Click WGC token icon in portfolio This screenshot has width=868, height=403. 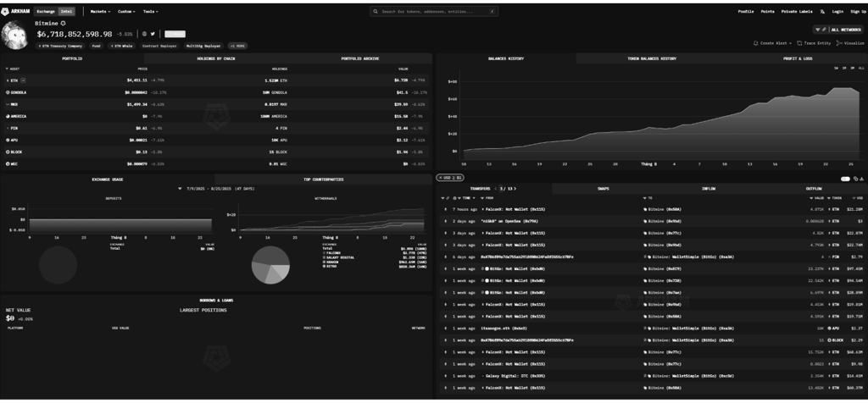click(x=8, y=163)
